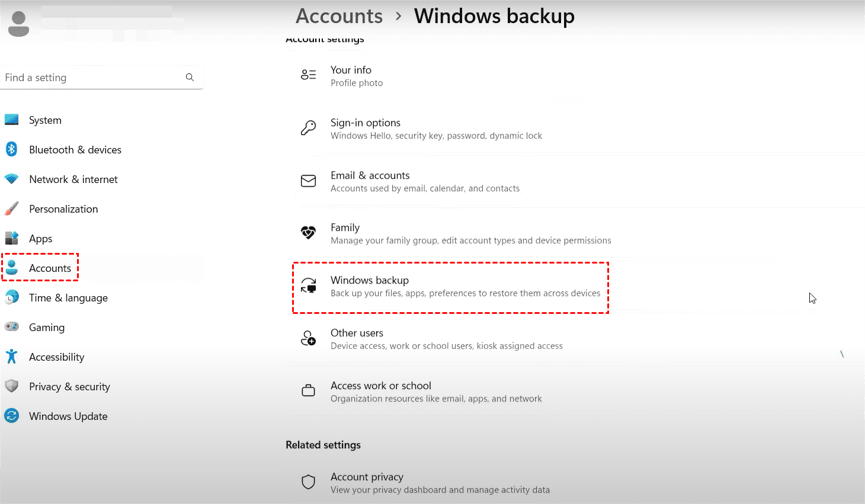This screenshot has width=865, height=504.
Task: Click the Family heart icon
Action: point(308,233)
